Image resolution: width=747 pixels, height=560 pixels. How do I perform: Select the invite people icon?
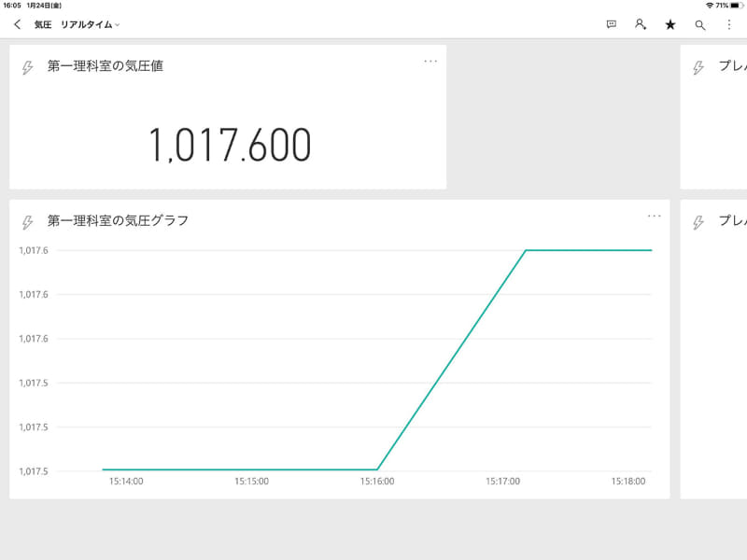pyautogui.click(x=640, y=22)
